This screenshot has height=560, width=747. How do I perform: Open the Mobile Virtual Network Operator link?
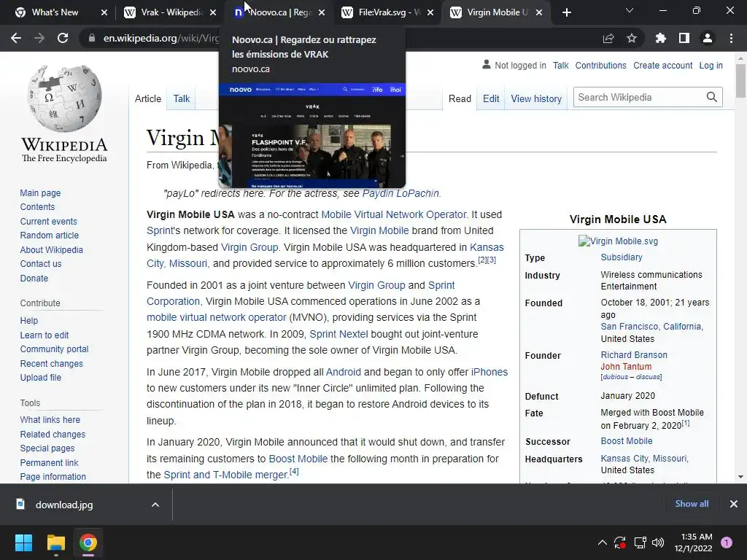pos(393,214)
